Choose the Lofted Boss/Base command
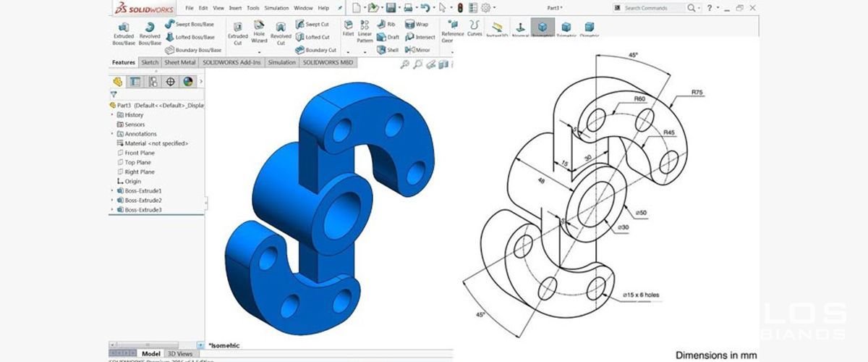 [190, 37]
